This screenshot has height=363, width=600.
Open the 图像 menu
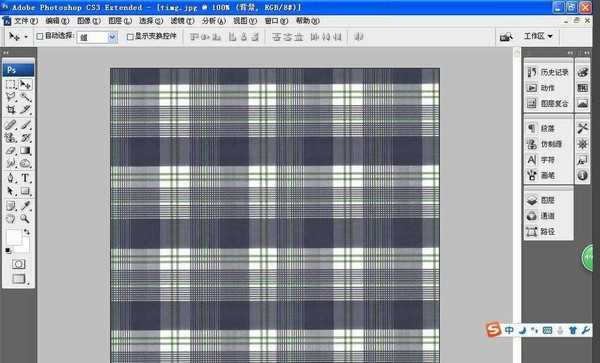click(x=88, y=21)
